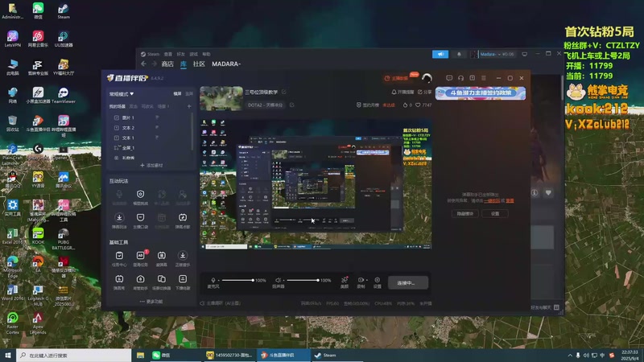Select the 我的场景 tab
644x362 pixels.
tap(117, 106)
